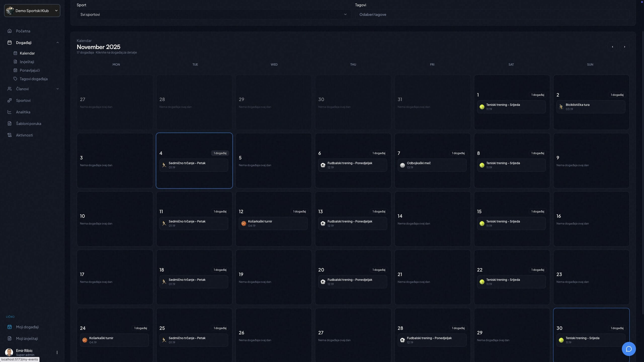Click Tagovi događaja tag icon
This screenshot has height=362, width=644.
tap(15, 79)
